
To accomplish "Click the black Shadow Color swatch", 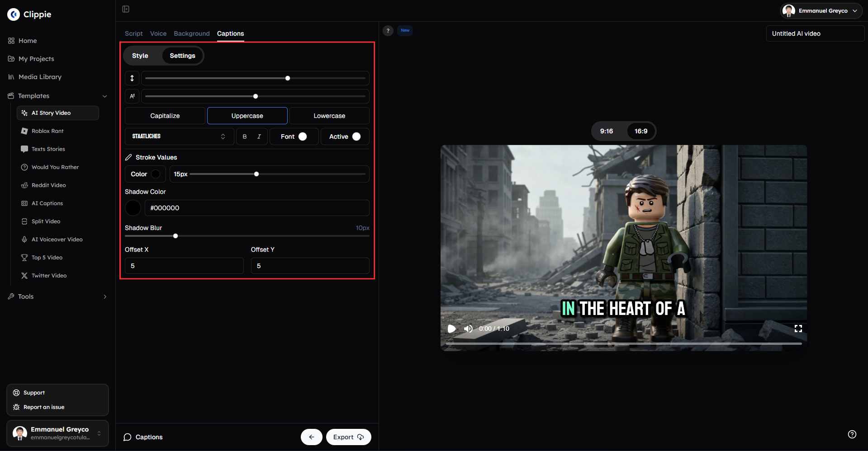I will pyautogui.click(x=133, y=208).
